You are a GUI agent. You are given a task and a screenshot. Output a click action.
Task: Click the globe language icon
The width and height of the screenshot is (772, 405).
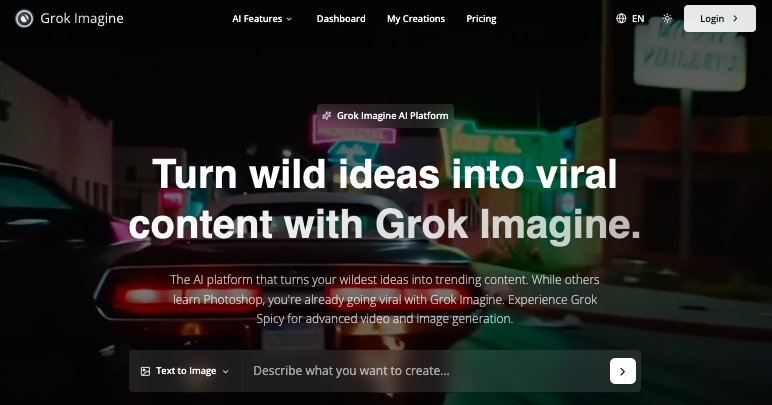[621, 19]
